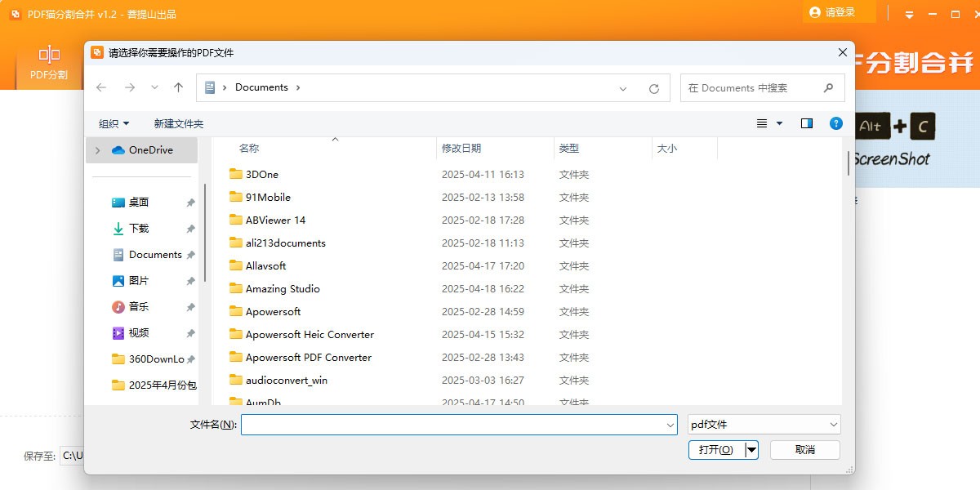This screenshot has width=980, height=490.
Task: Click the search magnifier icon
Action: click(828, 87)
